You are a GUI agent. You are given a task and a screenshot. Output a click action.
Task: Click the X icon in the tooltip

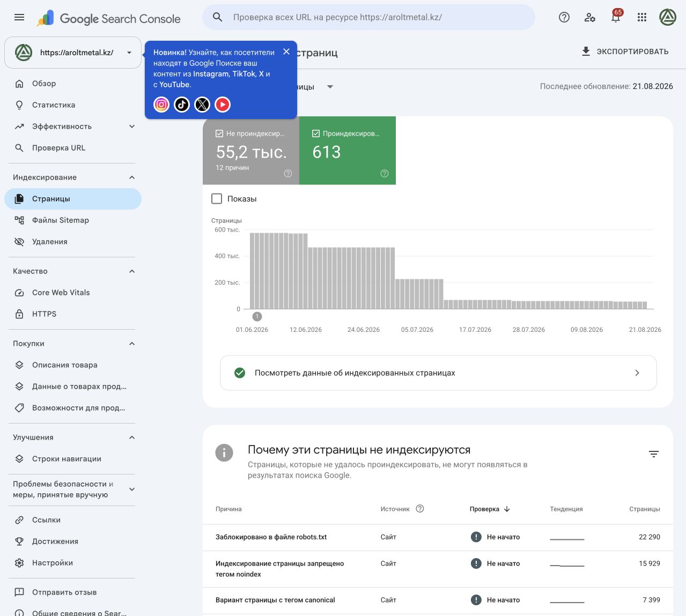(202, 104)
